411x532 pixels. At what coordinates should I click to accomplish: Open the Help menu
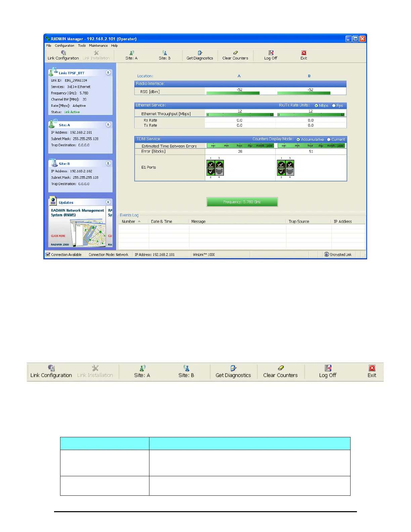click(x=115, y=46)
